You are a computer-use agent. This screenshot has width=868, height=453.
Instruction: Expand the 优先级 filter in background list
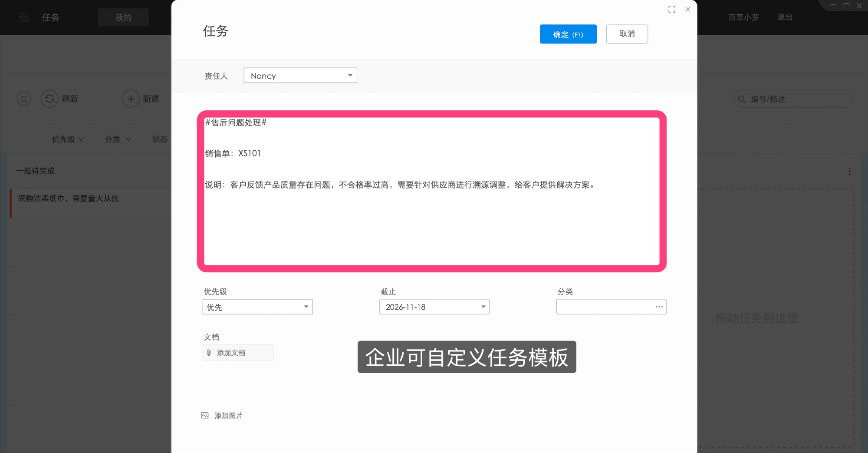tap(68, 139)
